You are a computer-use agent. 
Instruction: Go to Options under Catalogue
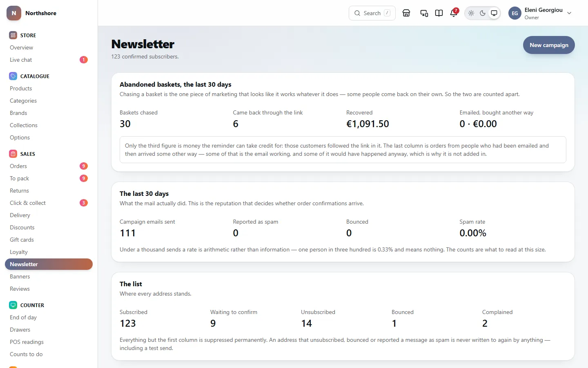click(49, 137)
